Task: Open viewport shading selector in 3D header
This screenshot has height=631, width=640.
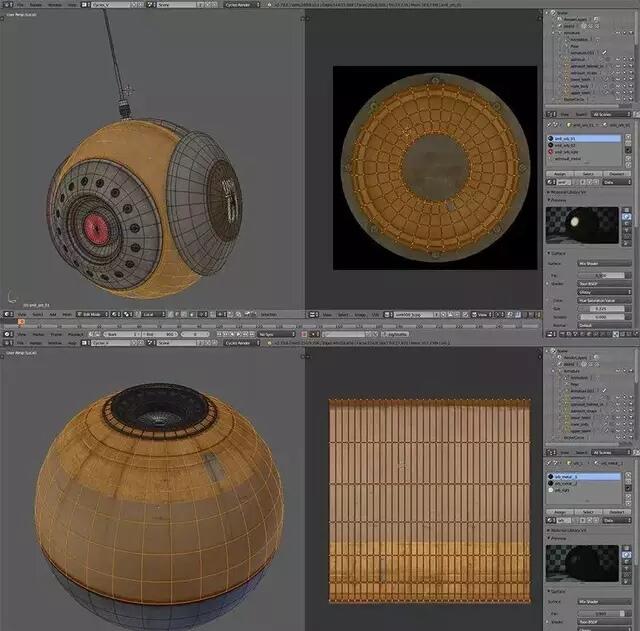Action: (116, 314)
